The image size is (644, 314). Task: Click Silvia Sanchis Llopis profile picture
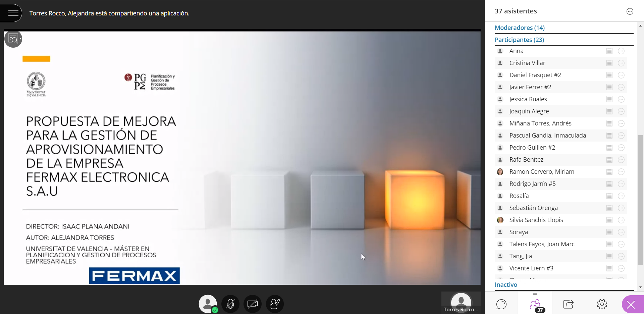tap(500, 220)
